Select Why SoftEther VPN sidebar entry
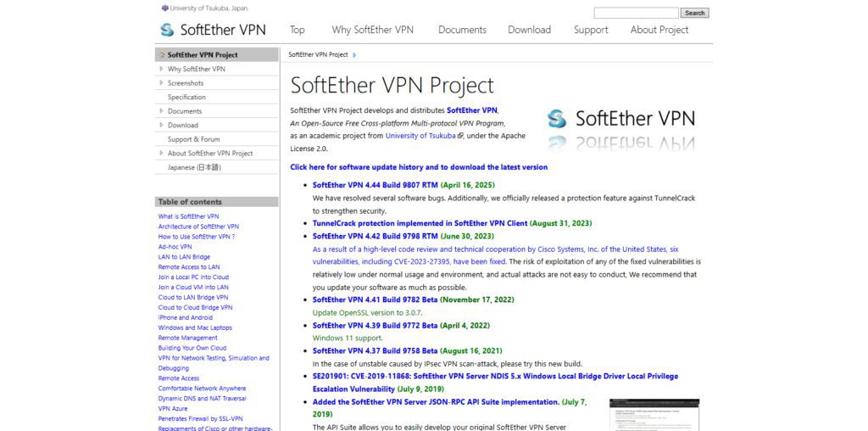 point(197,69)
